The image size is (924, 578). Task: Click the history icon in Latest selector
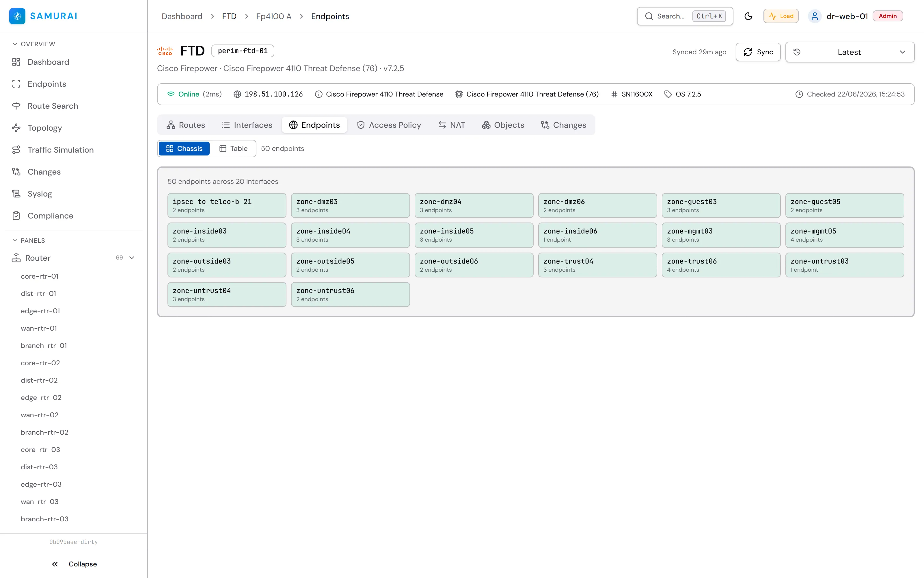797,52
